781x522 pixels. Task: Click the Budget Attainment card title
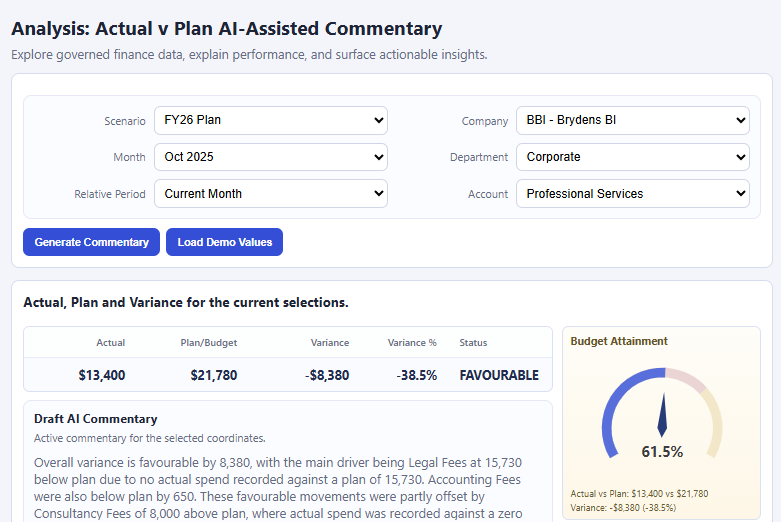(x=619, y=341)
